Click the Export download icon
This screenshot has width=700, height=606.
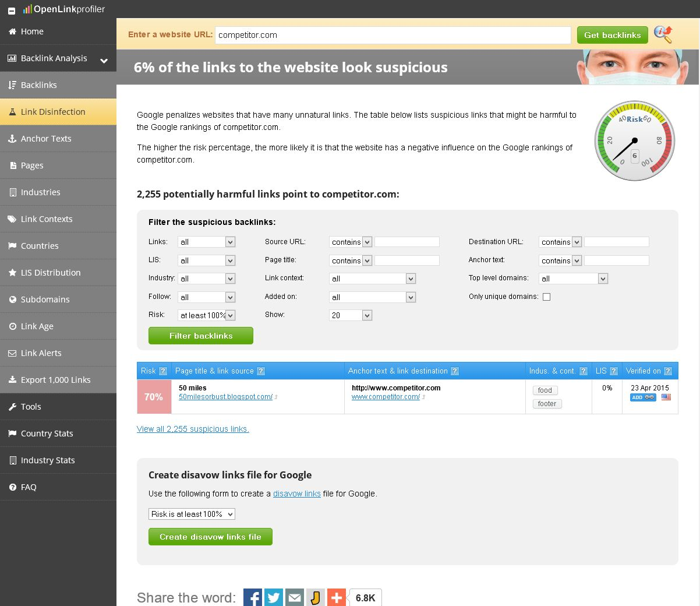(12, 380)
